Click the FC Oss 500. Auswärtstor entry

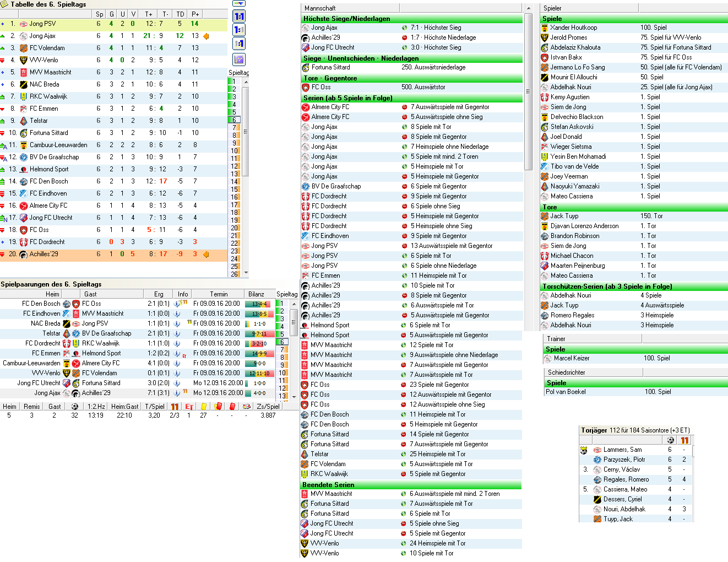click(x=412, y=87)
